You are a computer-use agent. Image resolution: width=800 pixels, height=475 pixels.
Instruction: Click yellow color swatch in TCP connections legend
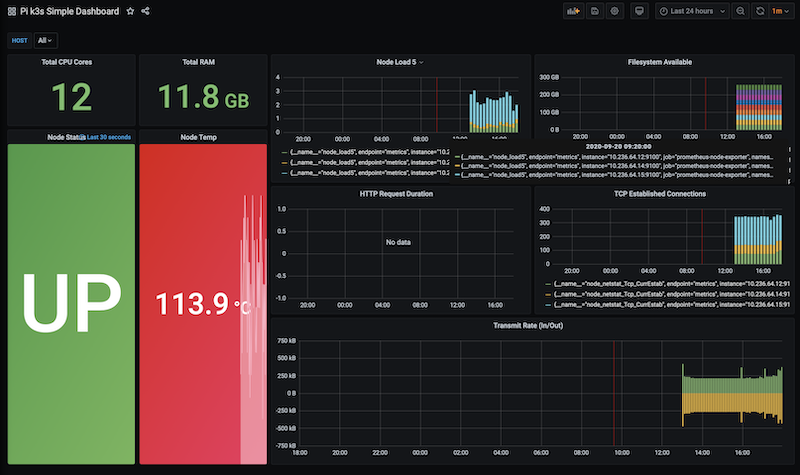pyautogui.click(x=548, y=295)
